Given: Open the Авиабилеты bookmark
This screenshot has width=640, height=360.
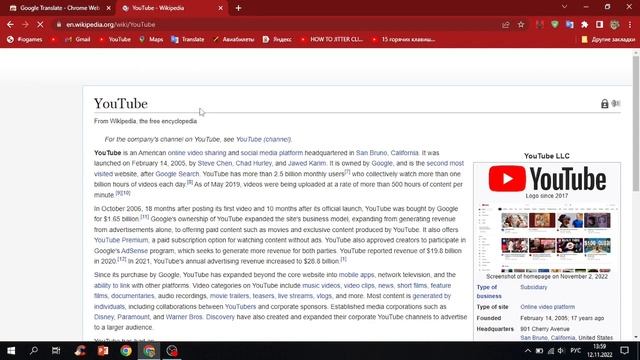Looking at the screenshot, I should click(233, 40).
